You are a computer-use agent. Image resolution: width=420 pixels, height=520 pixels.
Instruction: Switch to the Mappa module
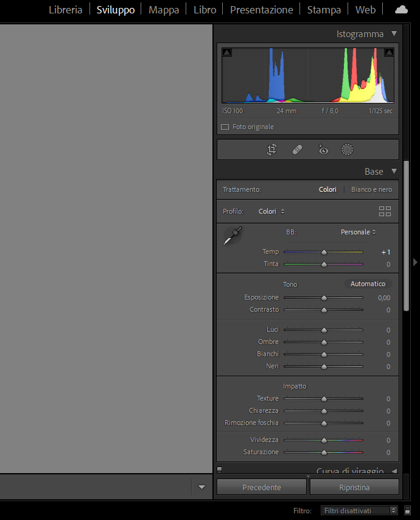tap(164, 10)
